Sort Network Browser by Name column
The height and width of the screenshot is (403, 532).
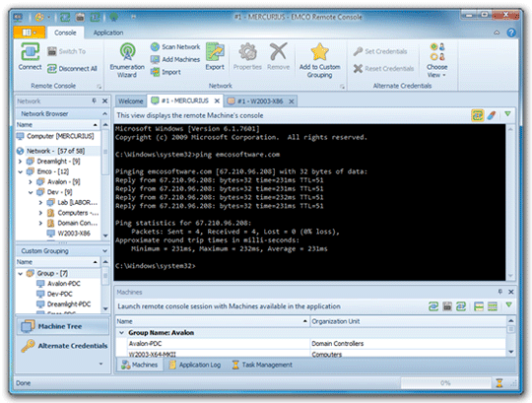click(57, 125)
